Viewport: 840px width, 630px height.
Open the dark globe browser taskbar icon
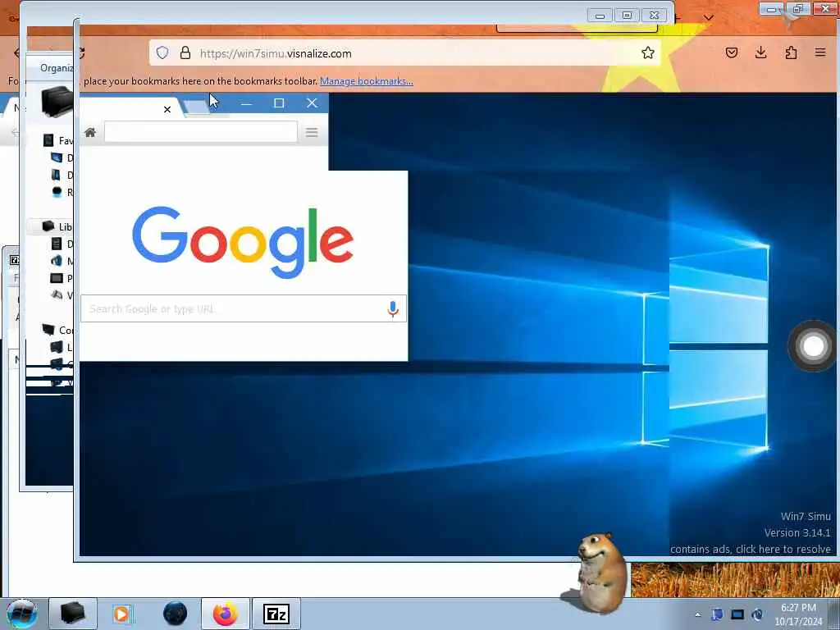(x=176, y=614)
